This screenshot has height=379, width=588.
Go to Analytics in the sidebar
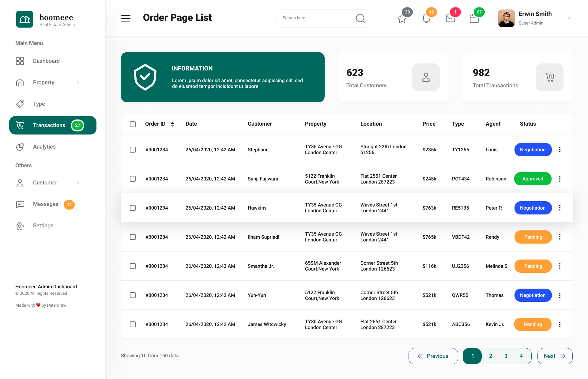pyautogui.click(x=44, y=147)
